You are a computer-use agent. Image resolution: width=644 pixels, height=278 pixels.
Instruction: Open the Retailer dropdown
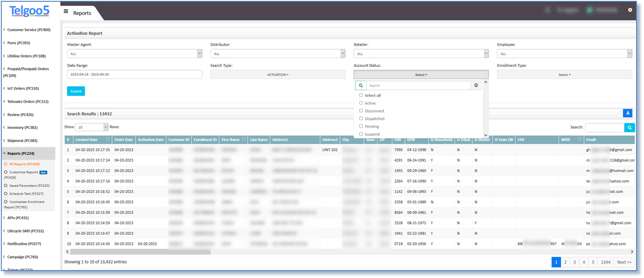pyautogui.click(x=421, y=53)
